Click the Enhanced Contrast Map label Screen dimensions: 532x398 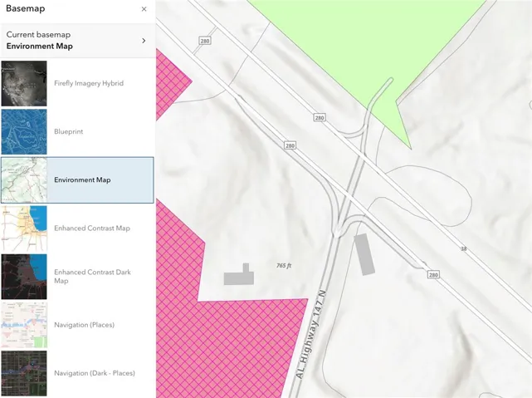click(93, 228)
